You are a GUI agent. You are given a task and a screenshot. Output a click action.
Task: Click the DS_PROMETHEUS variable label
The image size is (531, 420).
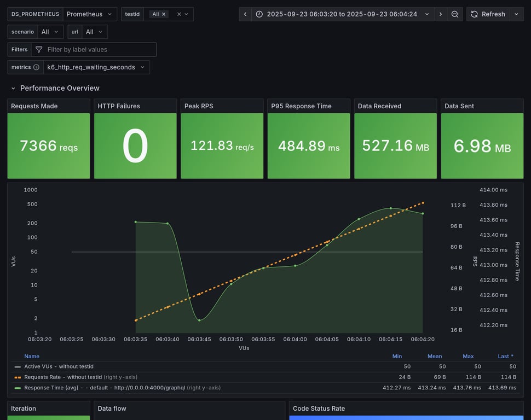coord(35,14)
